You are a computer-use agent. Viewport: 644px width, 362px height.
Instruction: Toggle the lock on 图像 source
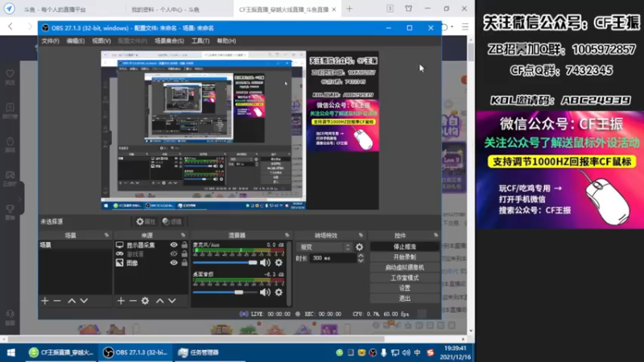[x=184, y=263]
